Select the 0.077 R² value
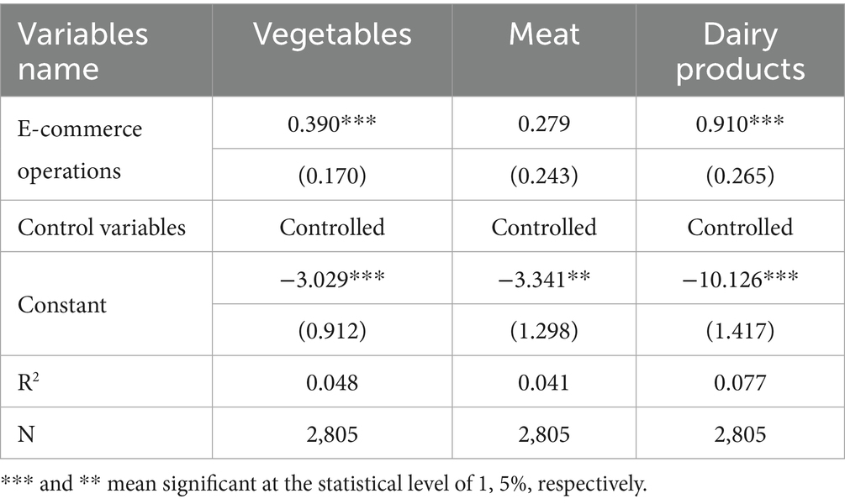Viewport: 845px width, 504px height. coord(740,383)
